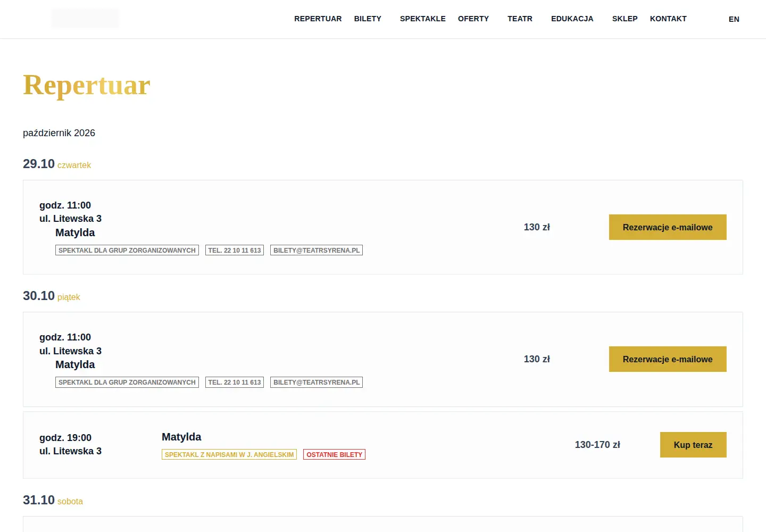766x532 pixels.
Task: Click the 130 zł price on 30.10
Action: [537, 359]
